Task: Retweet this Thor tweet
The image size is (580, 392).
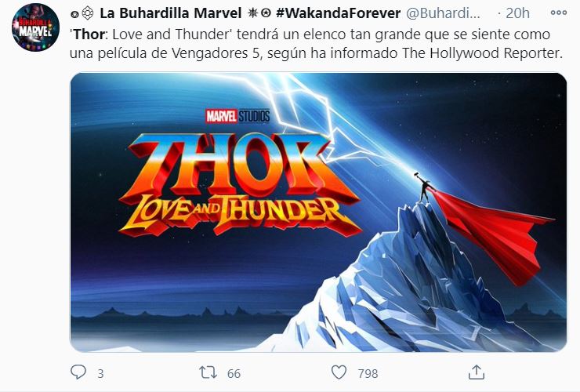Action: pyautogui.click(x=208, y=372)
